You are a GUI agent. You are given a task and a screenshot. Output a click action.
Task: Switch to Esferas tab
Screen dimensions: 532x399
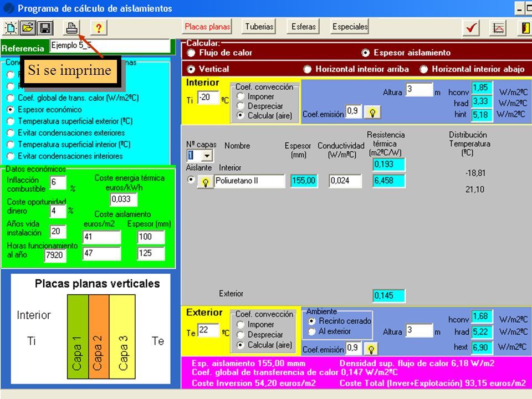pos(303,27)
